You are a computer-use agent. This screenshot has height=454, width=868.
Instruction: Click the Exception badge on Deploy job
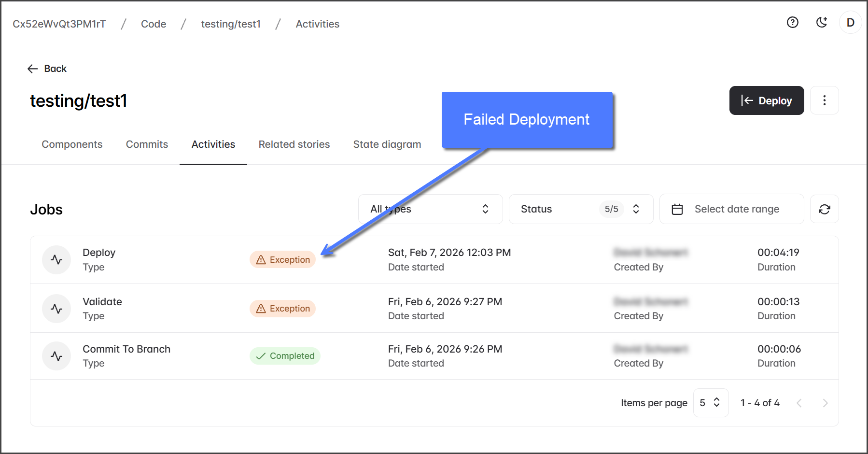282,260
